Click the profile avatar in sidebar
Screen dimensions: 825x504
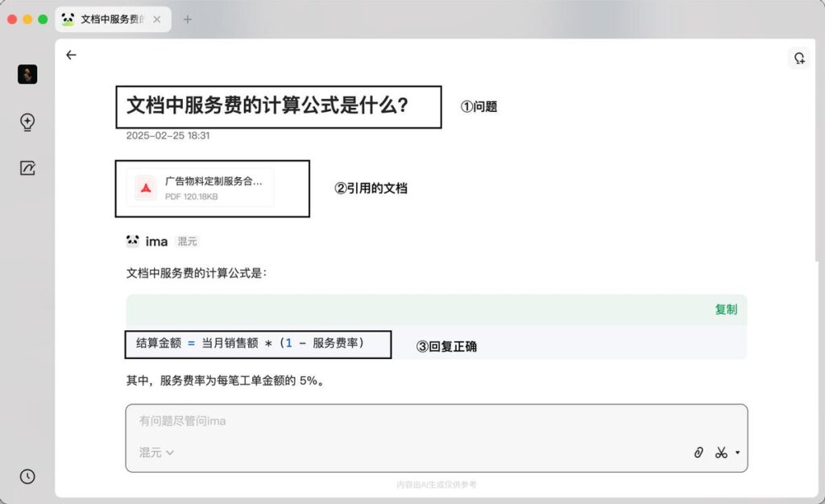tap(27, 75)
